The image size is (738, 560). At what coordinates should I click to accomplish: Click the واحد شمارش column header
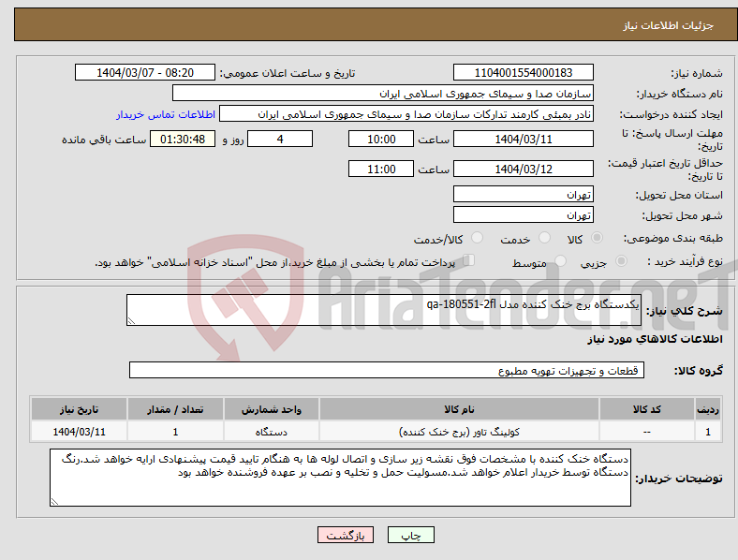pyautogui.click(x=271, y=409)
